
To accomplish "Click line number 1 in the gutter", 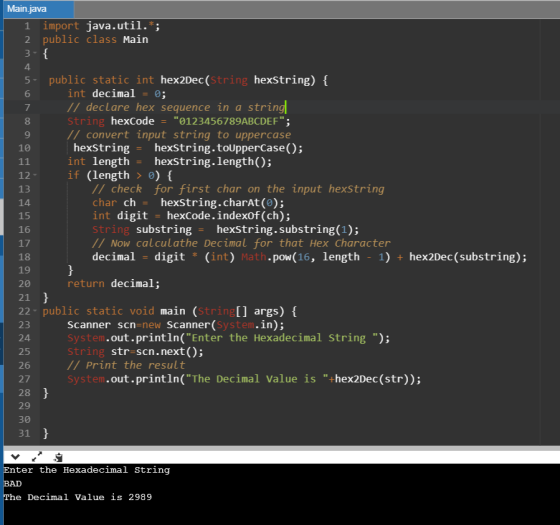I will coord(27,26).
